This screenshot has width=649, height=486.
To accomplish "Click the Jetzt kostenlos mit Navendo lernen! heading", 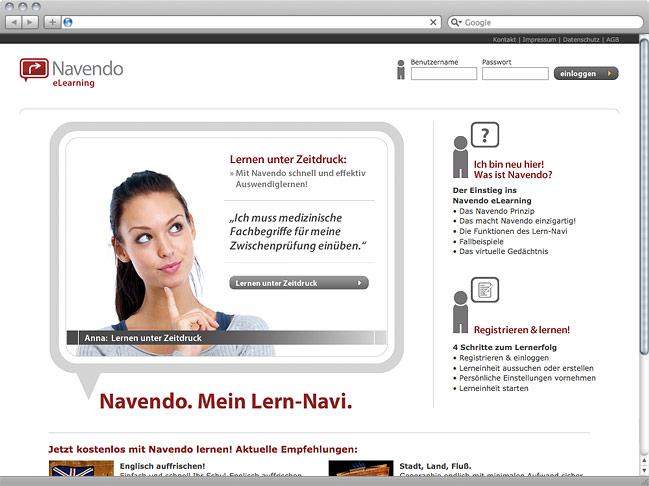I will click(x=203, y=449).
